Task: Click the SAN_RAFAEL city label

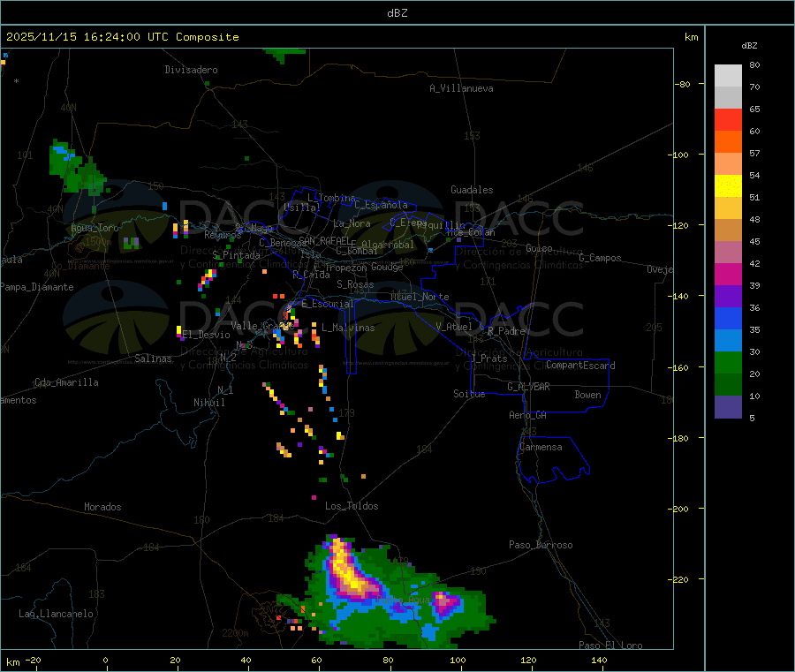Action: click(x=324, y=240)
